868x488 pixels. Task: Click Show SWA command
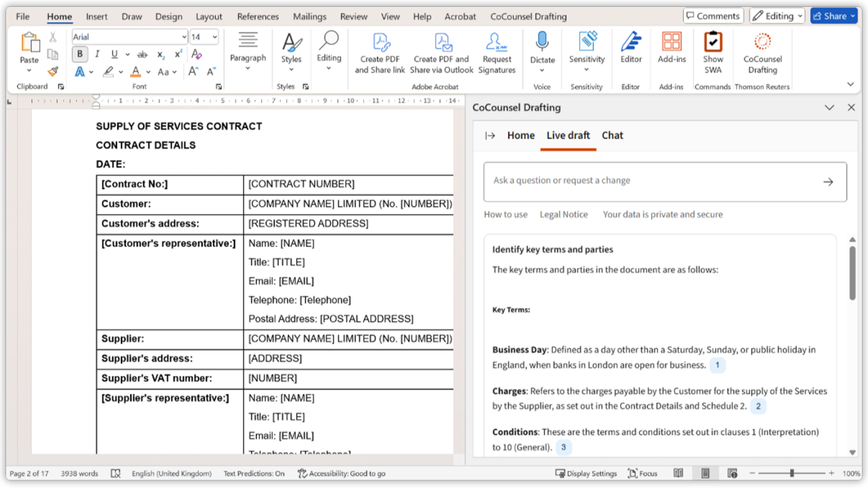pyautogui.click(x=713, y=53)
